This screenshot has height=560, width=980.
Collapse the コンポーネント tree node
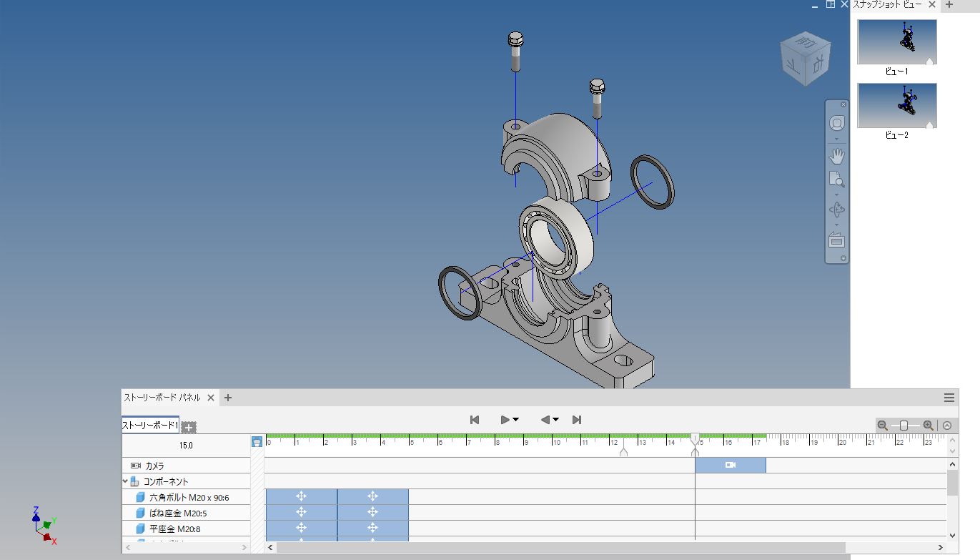click(x=126, y=481)
